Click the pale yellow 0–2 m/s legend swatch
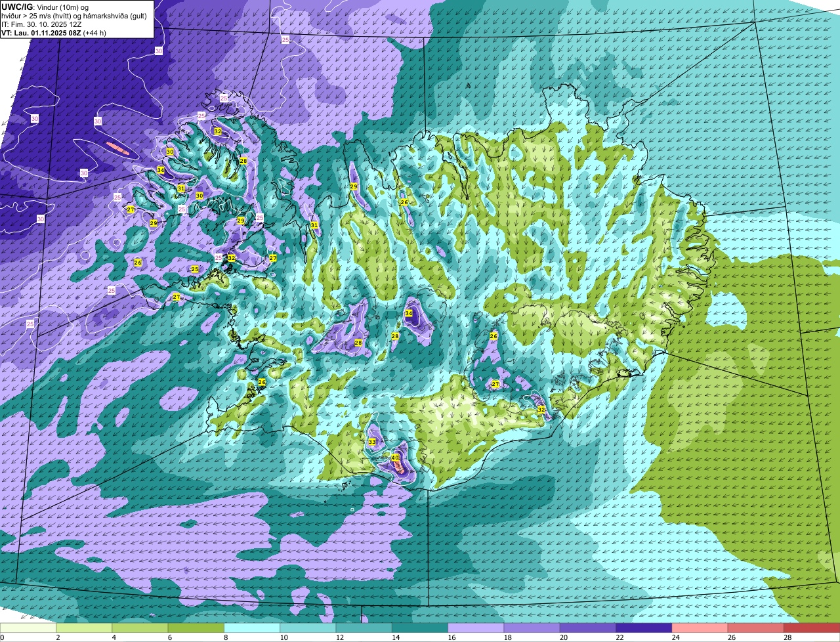This screenshot has width=840, height=642. click(28, 628)
